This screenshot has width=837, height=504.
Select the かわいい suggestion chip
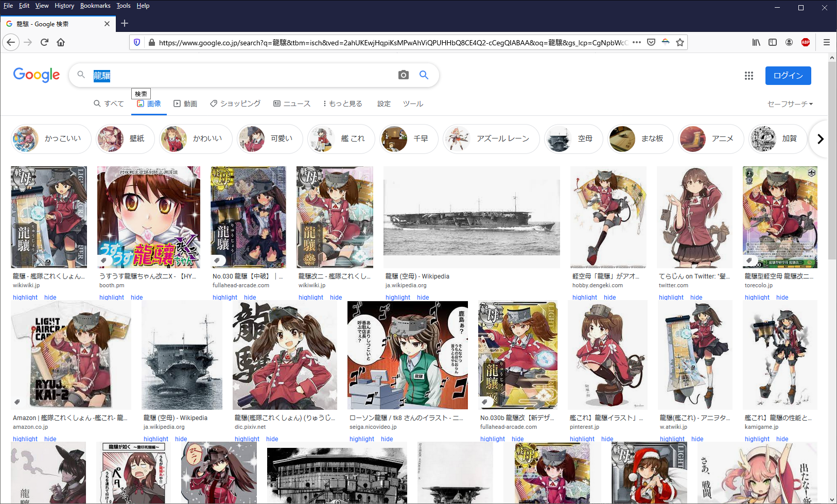coord(196,138)
